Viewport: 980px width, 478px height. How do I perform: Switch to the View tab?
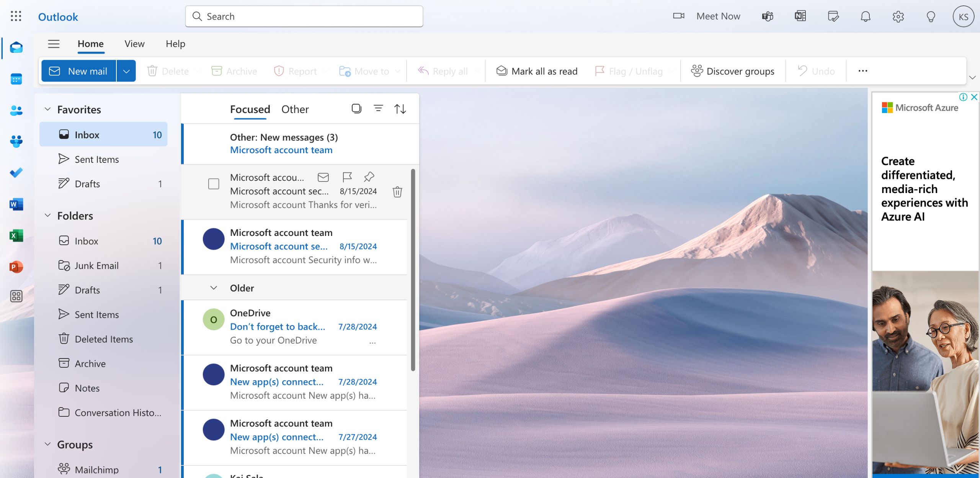point(134,44)
